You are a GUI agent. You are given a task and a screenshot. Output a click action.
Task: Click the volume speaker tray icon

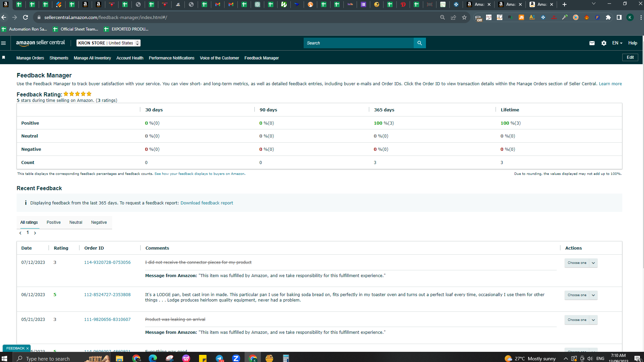[x=590, y=359]
